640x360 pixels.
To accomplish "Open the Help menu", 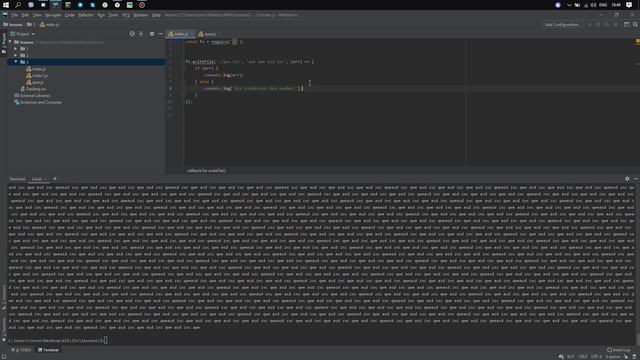I will click(156, 15).
